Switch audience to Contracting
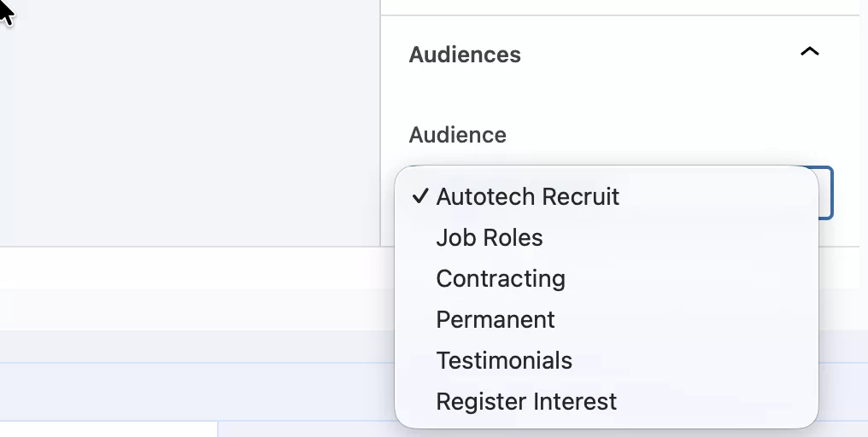Viewport: 868px width, 437px height. tap(500, 278)
